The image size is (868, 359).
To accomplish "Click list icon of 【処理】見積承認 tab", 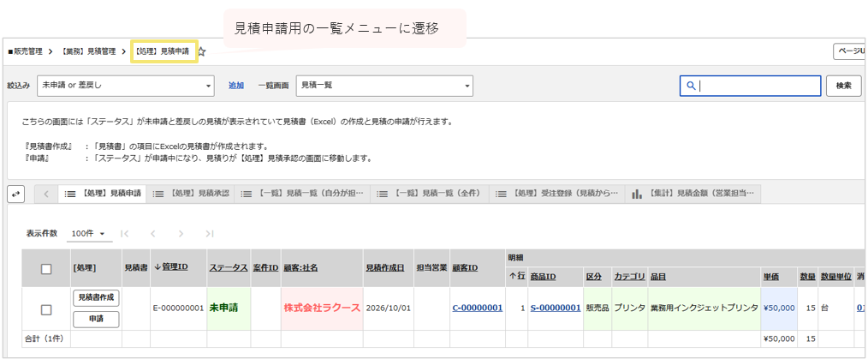I will [x=158, y=194].
